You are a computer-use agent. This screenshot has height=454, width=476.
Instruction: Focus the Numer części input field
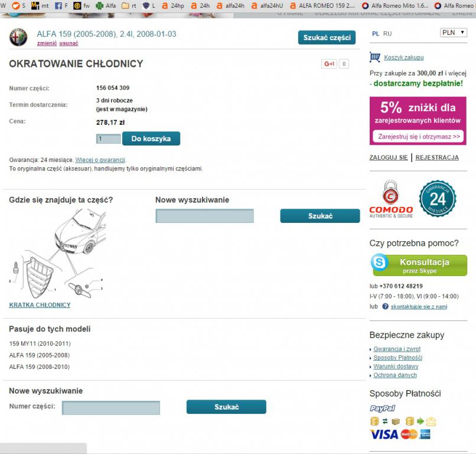click(x=111, y=408)
